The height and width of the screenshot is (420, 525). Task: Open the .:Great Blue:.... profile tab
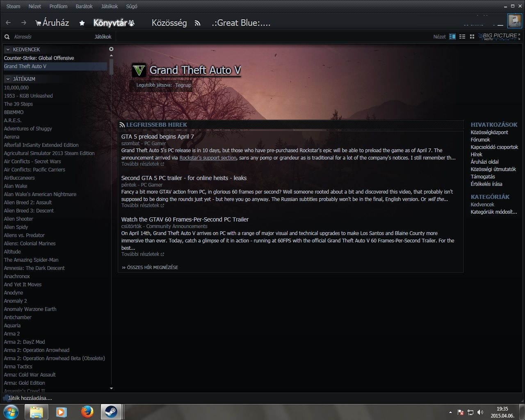[241, 23]
